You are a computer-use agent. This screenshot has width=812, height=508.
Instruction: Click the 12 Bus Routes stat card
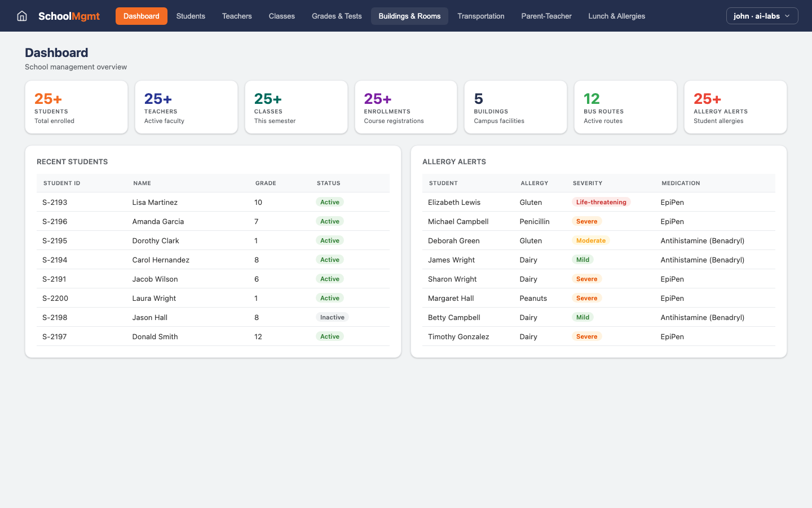coord(625,107)
